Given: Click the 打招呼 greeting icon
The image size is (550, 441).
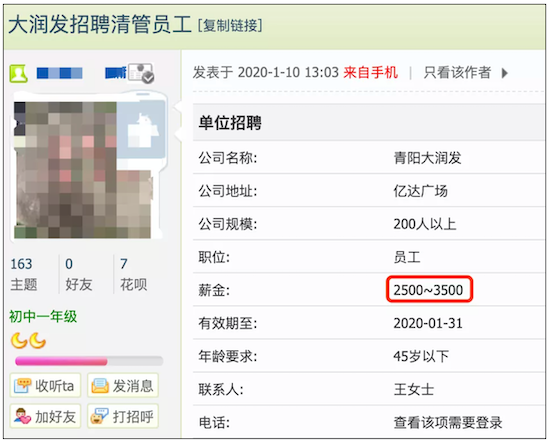Looking at the screenshot, I should 100,416.
